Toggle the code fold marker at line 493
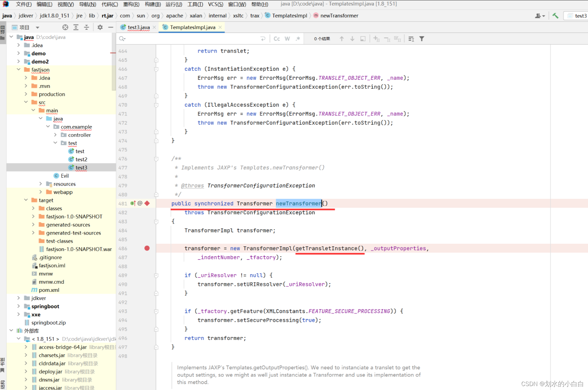Viewport: 588px width, 390px height. (x=156, y=311)
